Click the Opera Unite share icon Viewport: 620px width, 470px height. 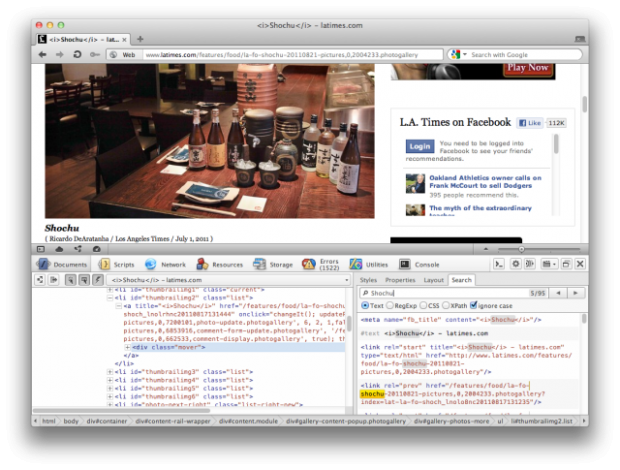pyautogui.click(x=78, y=249)
